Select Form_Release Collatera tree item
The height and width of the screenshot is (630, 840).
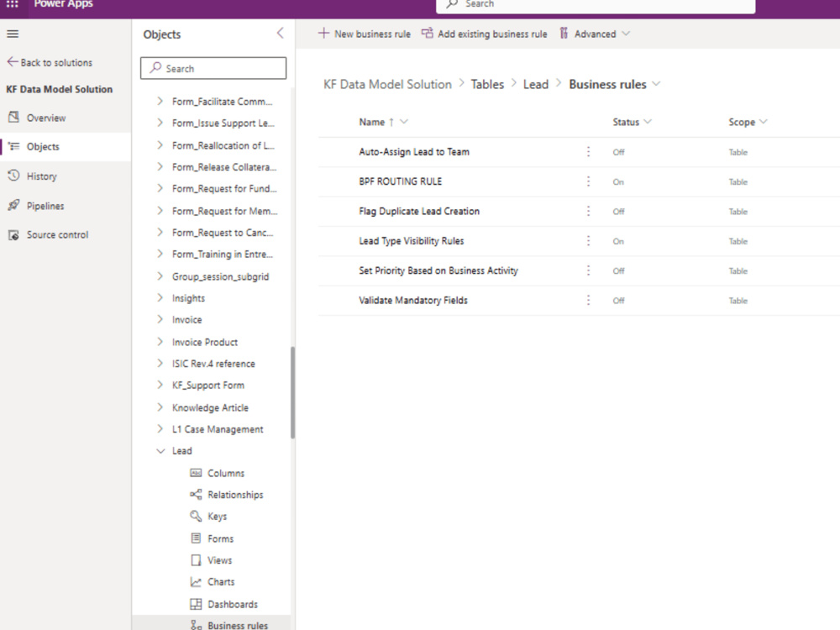pyautogui.click(x=224, y=167)
